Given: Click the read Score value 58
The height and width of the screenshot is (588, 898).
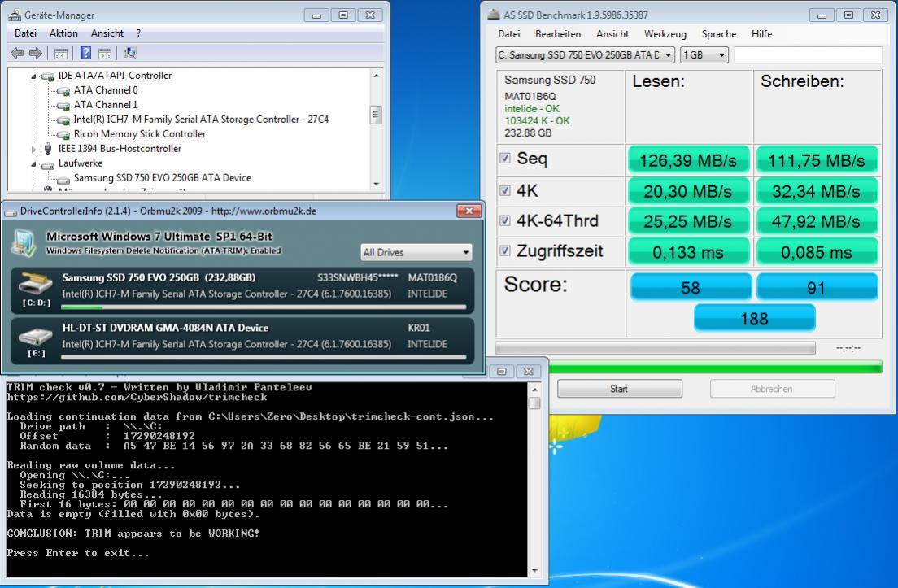Looking at the screenshot, I should coord(691,287).
